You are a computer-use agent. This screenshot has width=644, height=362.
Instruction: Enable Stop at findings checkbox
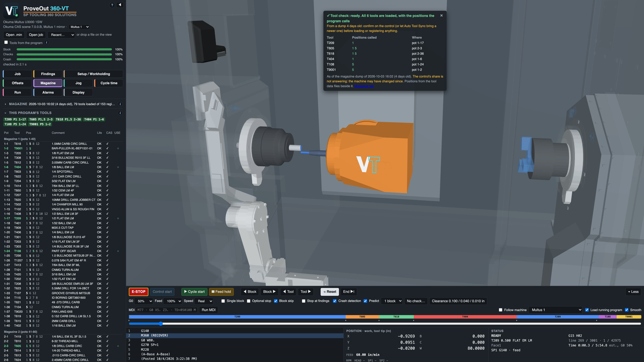(x=304, y=301)
